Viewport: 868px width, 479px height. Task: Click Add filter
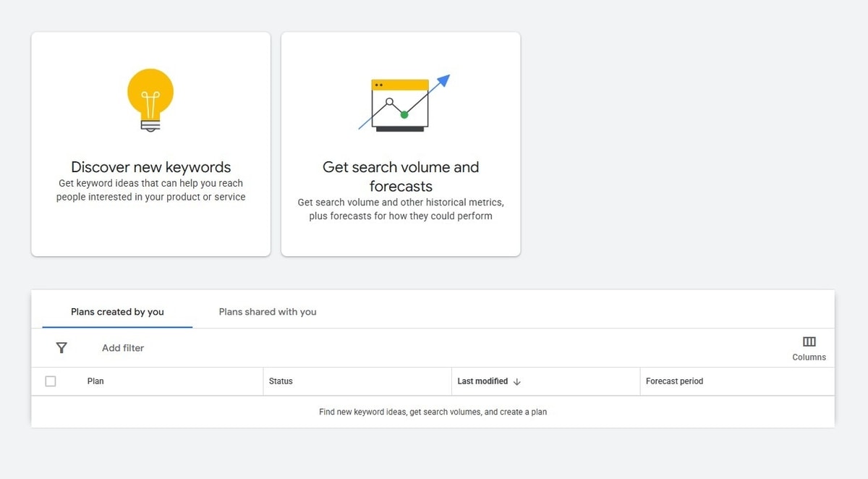tap(122, 348)
